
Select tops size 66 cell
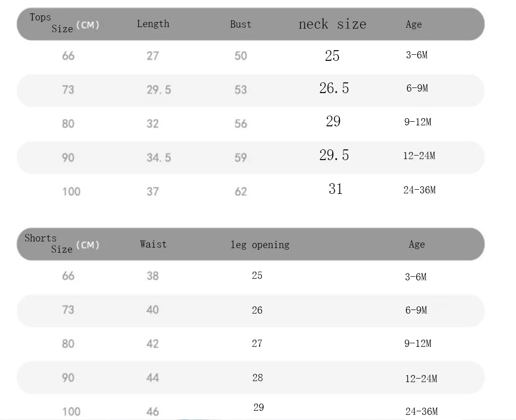68,56
